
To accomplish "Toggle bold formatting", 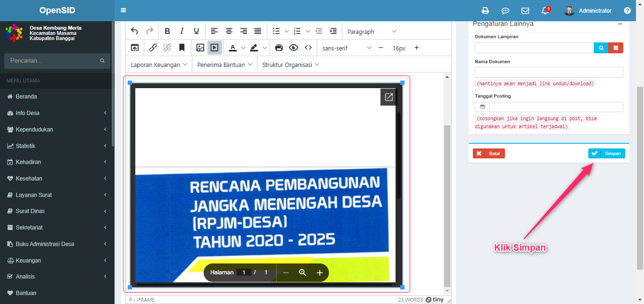I will (167, 31).
